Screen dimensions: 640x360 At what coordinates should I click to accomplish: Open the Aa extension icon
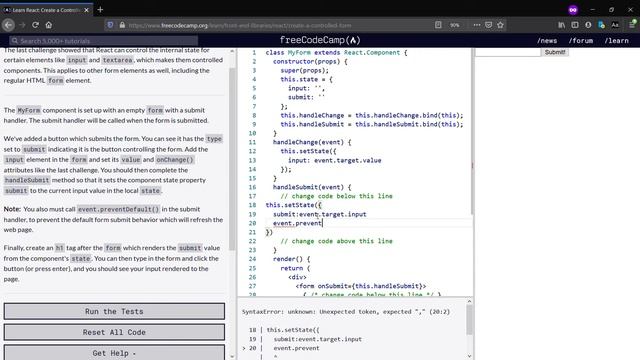615,25
